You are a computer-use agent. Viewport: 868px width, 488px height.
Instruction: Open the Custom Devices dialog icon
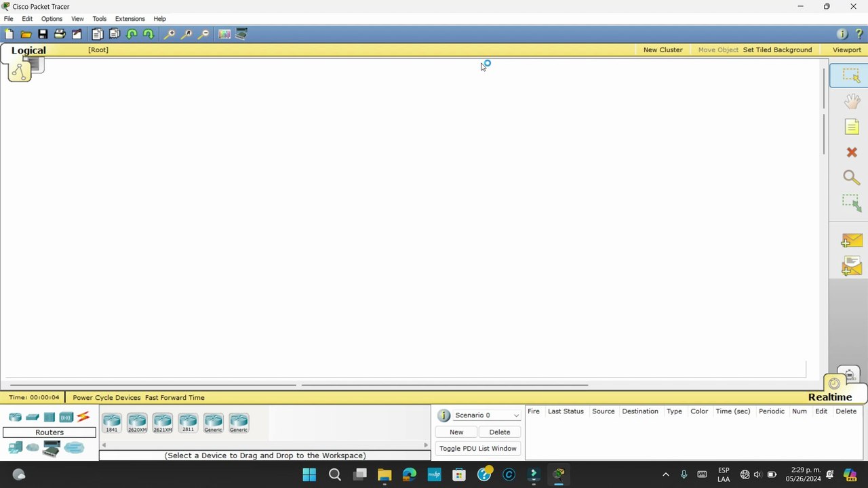coord(241,34)
